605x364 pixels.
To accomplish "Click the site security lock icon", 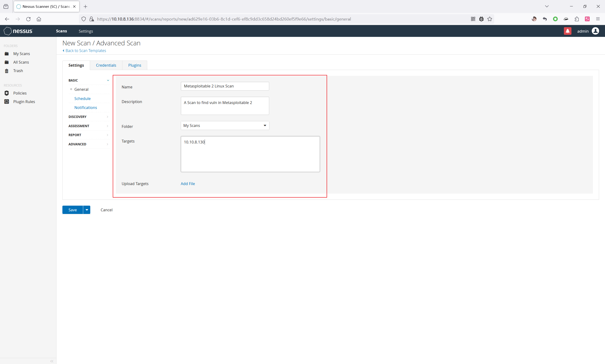I will (92, 19).
